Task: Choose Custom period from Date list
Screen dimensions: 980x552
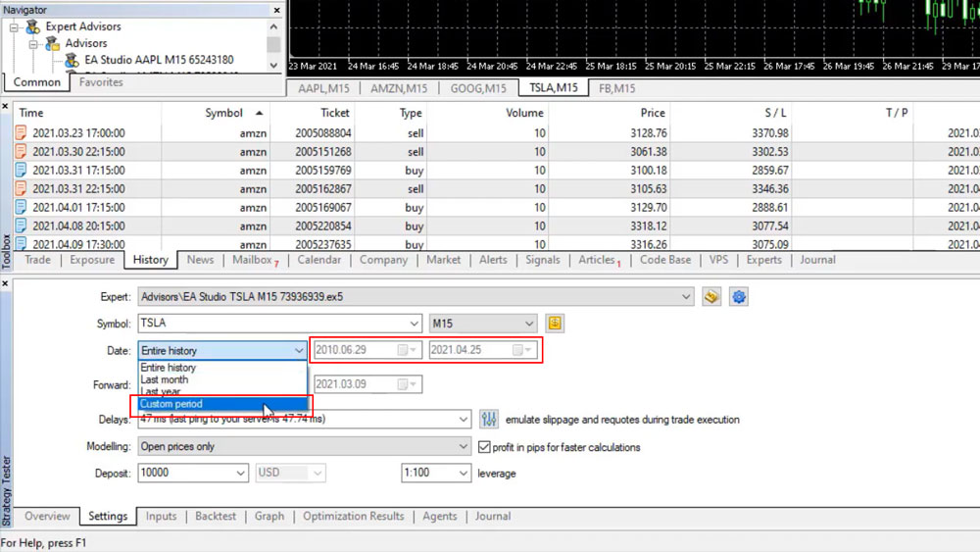Action: tap(222, 404)
